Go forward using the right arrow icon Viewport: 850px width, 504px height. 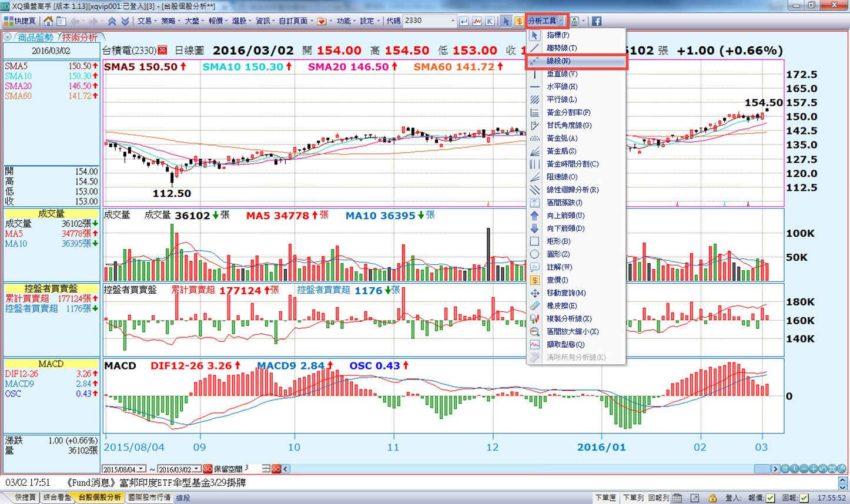point(93,21)
